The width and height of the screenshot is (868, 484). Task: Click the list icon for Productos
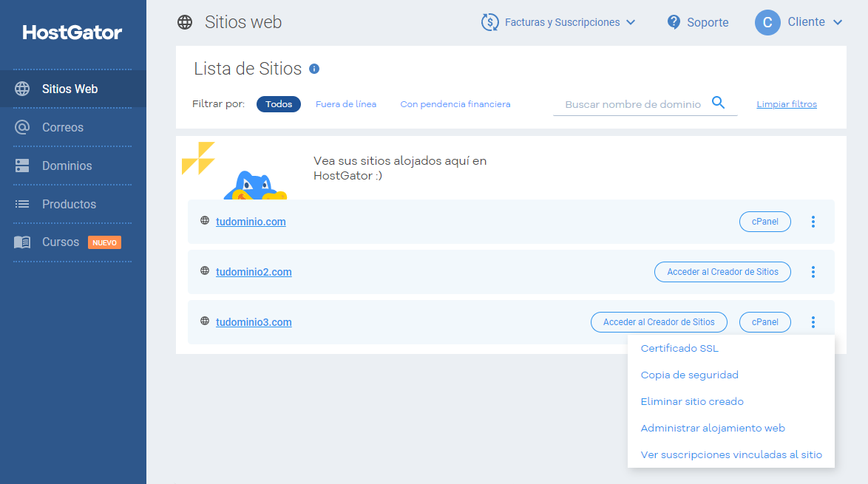click(x=22, y=204)
